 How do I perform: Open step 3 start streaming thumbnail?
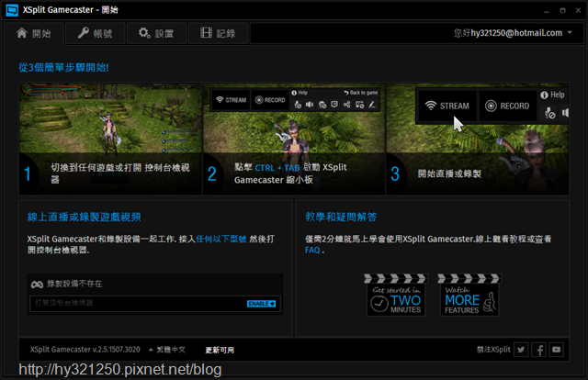(478, 139)
